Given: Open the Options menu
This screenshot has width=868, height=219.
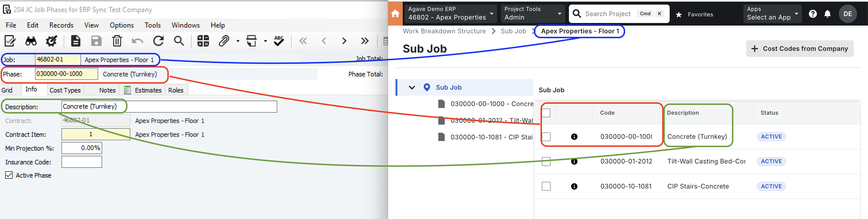Looking at the screenshot, I should (122, 25).
